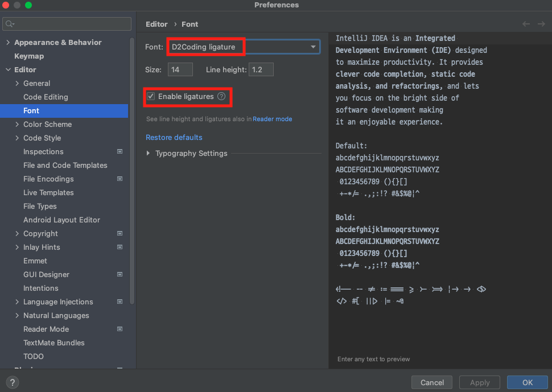Click the back navigation arrow
Viewport: 552px width, 392px height.
coord(526,24)
